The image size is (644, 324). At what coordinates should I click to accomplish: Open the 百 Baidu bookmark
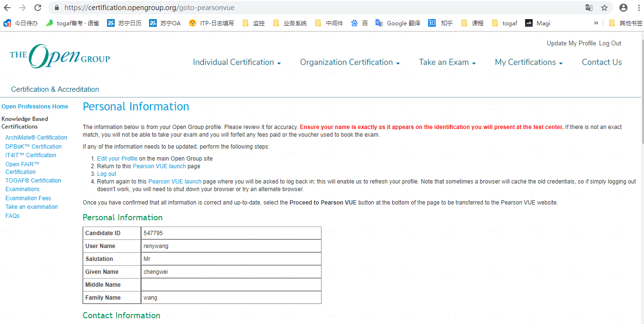point(359,23)
